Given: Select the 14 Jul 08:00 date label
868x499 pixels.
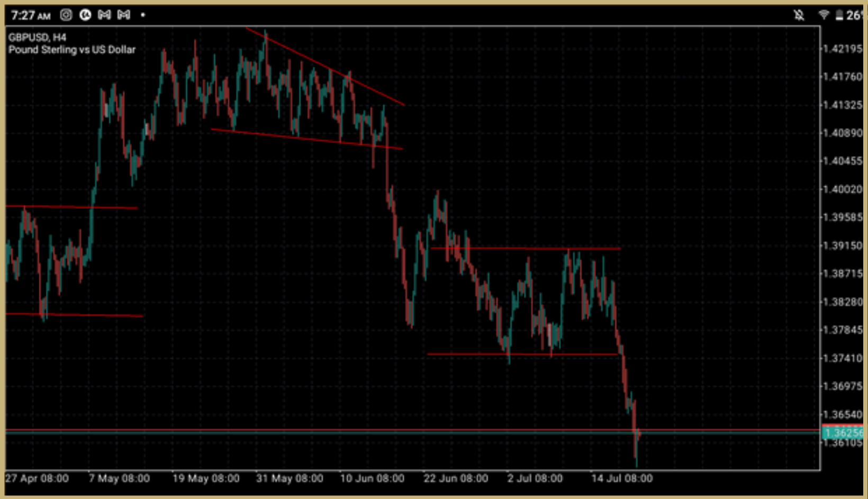Looking at the screenshot, I should 622,478.
